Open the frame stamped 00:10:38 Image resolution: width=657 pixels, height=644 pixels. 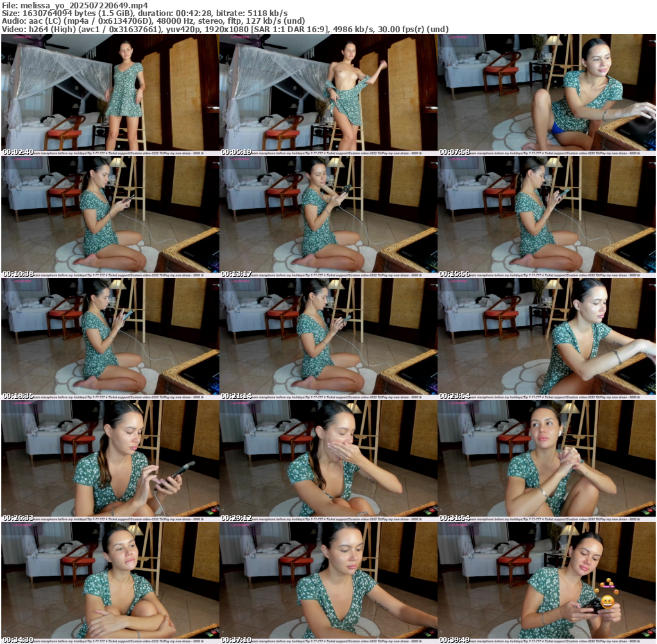(110, 217)
